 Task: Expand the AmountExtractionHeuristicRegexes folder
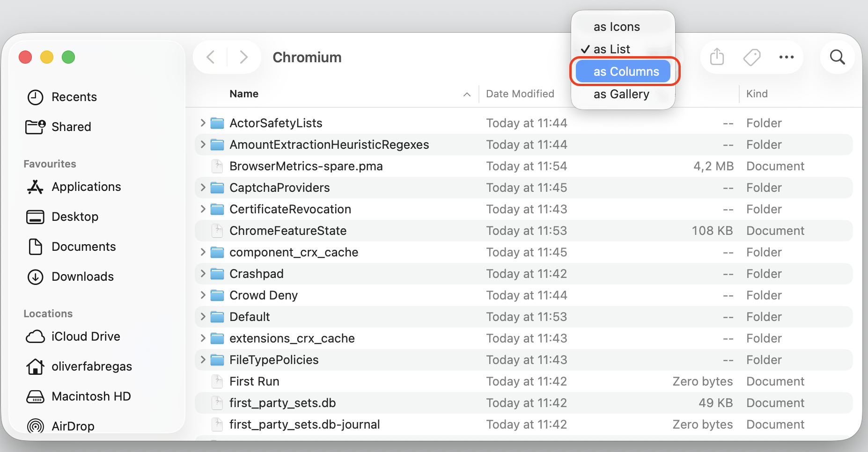(203, 145)
